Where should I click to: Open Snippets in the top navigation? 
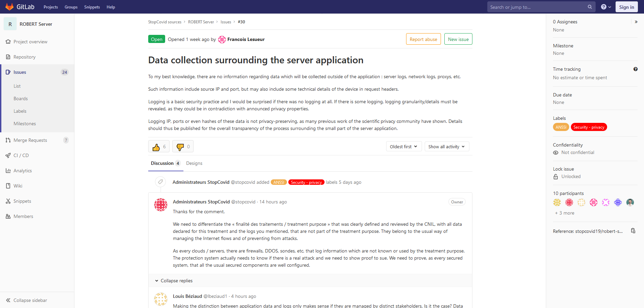click(x=92, y=7)
